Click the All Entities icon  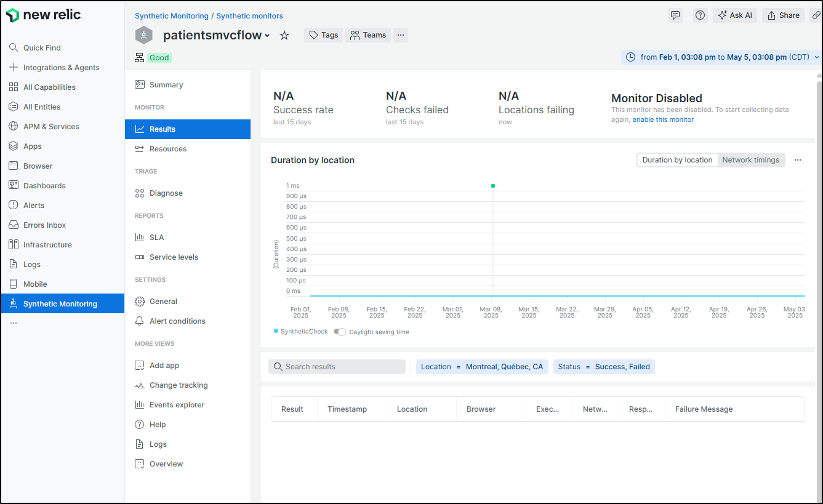[14, 106]
